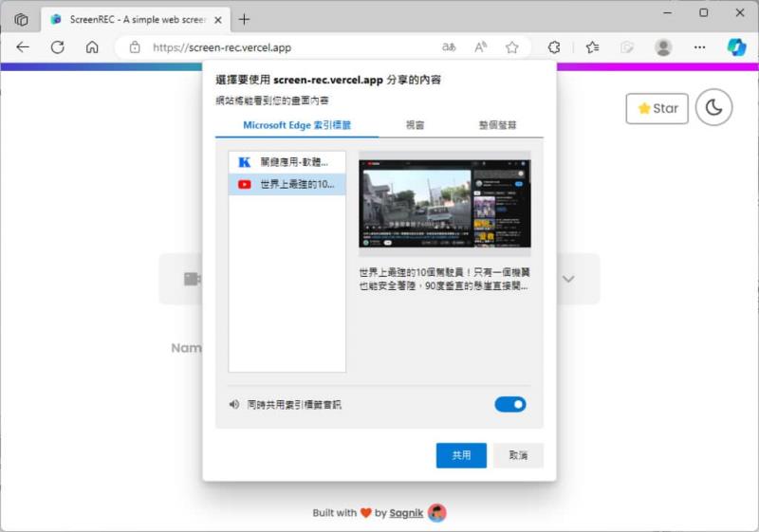
Task: Select the YouTube 世界上最強的10 tab entry
Action: coord(287,184)
